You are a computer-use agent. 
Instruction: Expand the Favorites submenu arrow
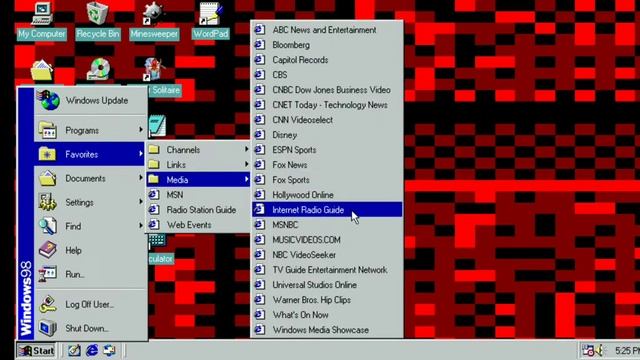pyautogui.click(x=141, y=154)
